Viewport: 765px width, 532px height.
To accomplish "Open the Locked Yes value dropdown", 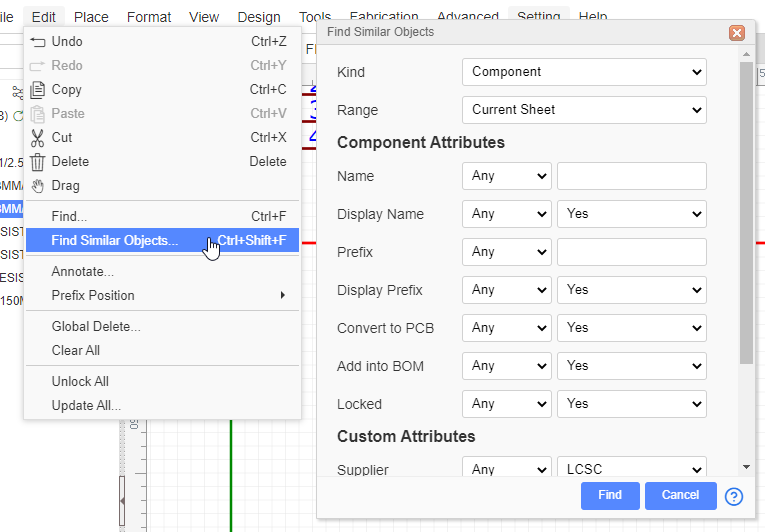I will [631, 404].
